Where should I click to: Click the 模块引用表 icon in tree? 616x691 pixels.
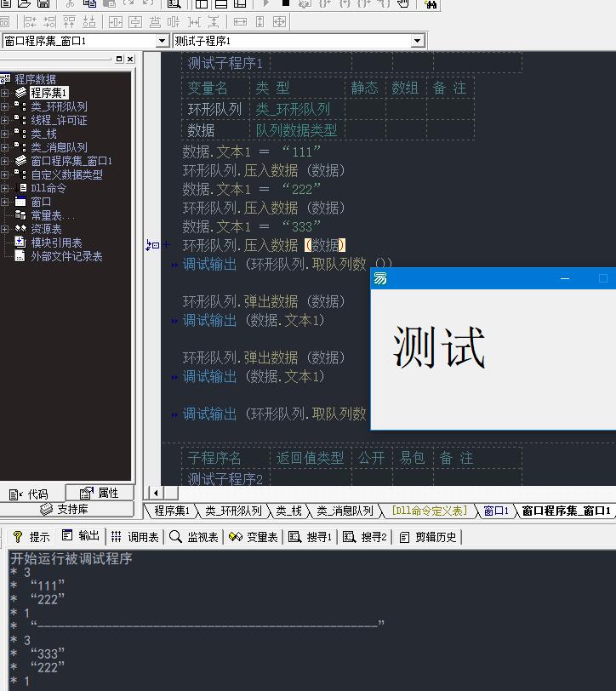coord(20,243)
